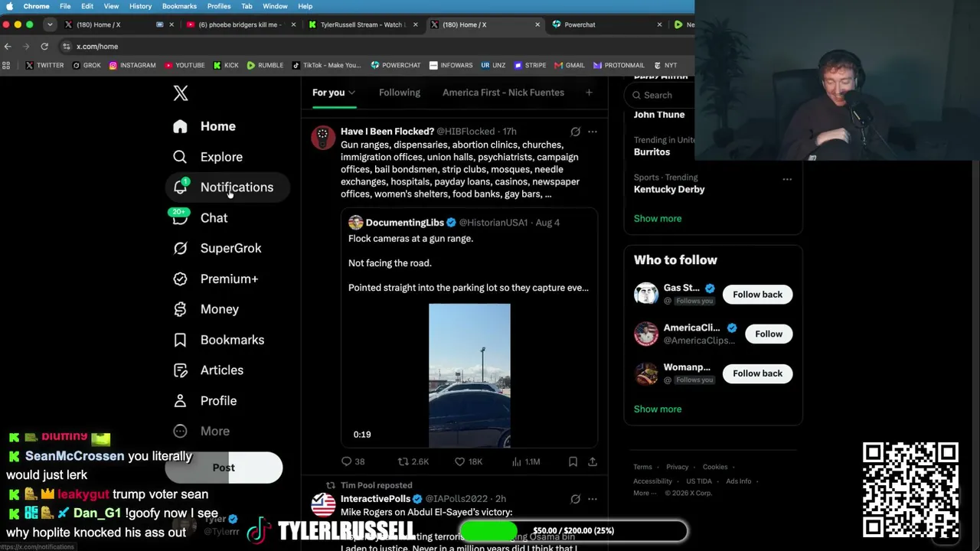The height and width of the screenshot is (551, 980).
Task: Click the browser back arrow
Action: [8, 47]
